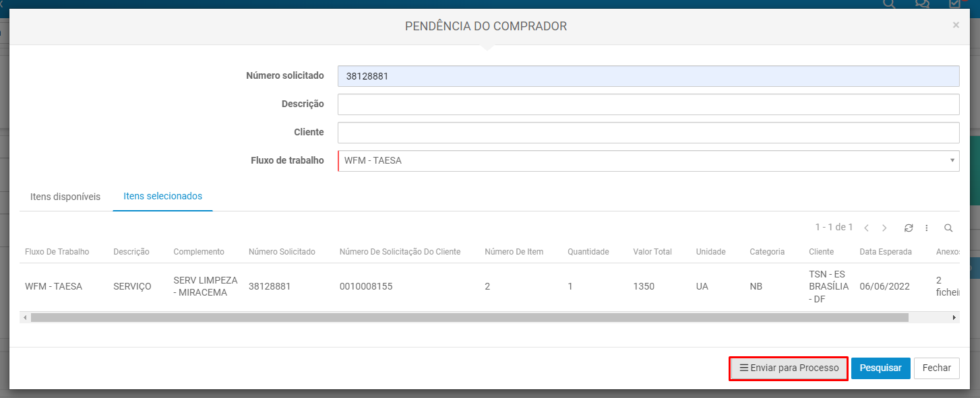Go to the next page of results
Image resolution: width=980 pixels, height=398 pixels.
[884, 228]
